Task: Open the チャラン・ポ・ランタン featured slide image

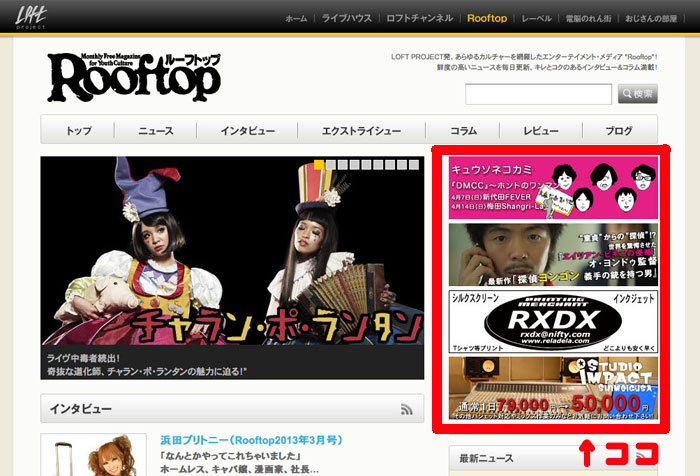Action: (232, 251)
